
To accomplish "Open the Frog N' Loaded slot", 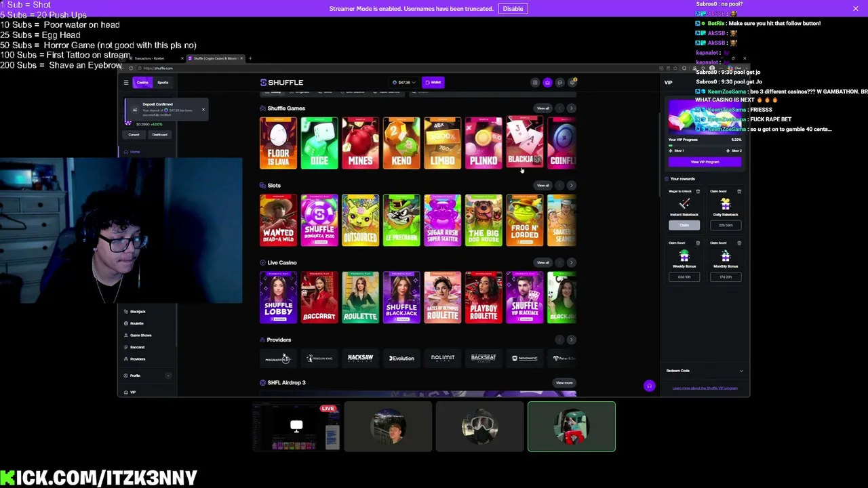I will point(524,220).
